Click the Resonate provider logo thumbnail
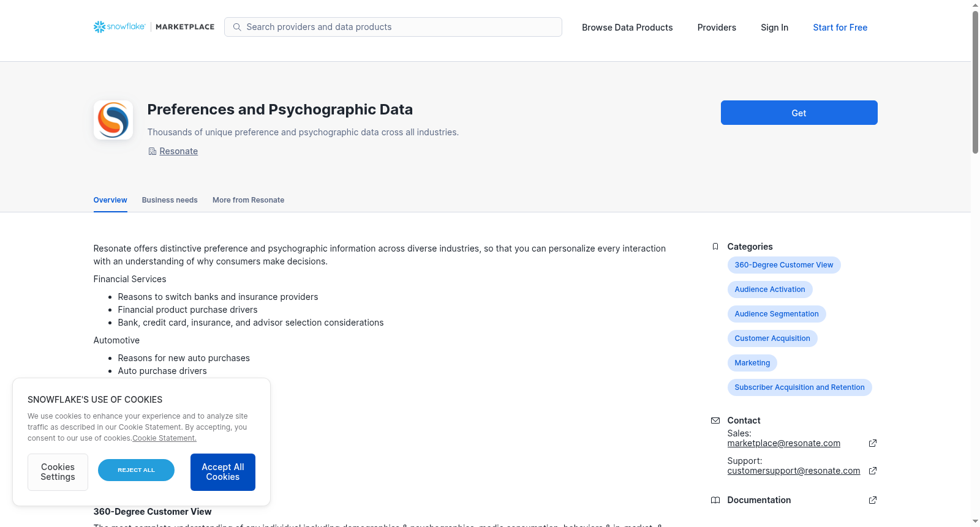Screen dimensions: 980x527 click(113, 120)
